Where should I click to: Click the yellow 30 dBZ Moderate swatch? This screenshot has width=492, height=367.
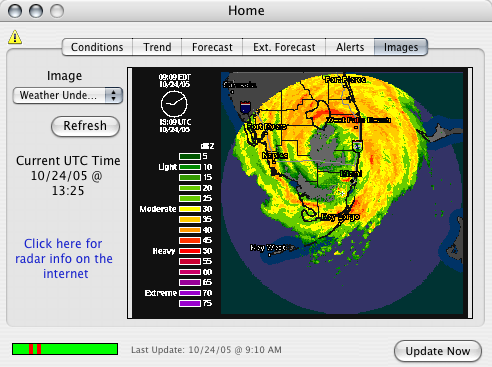[x=190, y=209]
